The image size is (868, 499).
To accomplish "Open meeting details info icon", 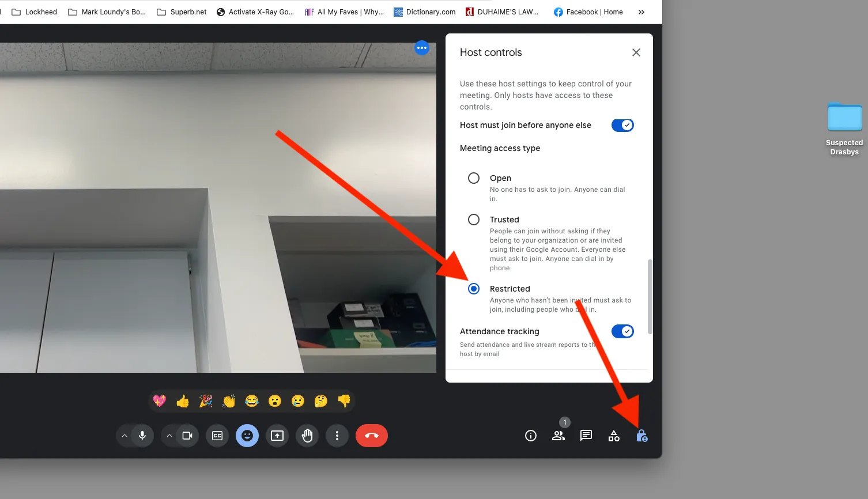I will tap(531, 436).
